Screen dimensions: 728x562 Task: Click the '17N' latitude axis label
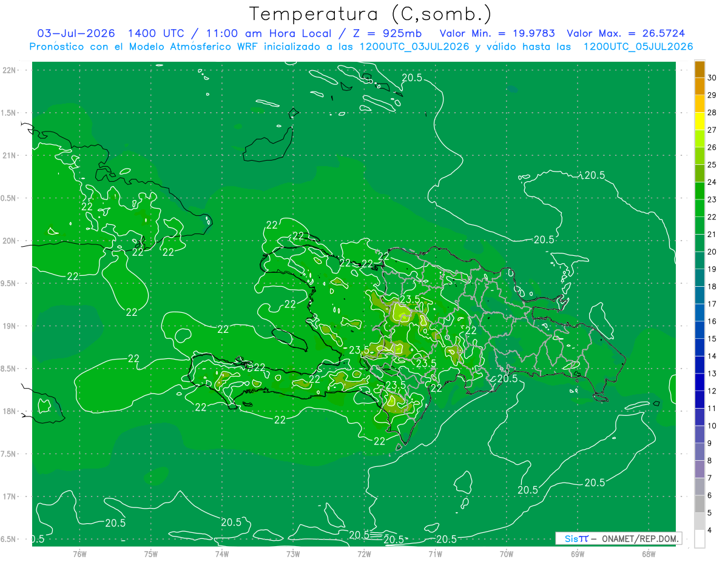(x=9, y=497)
